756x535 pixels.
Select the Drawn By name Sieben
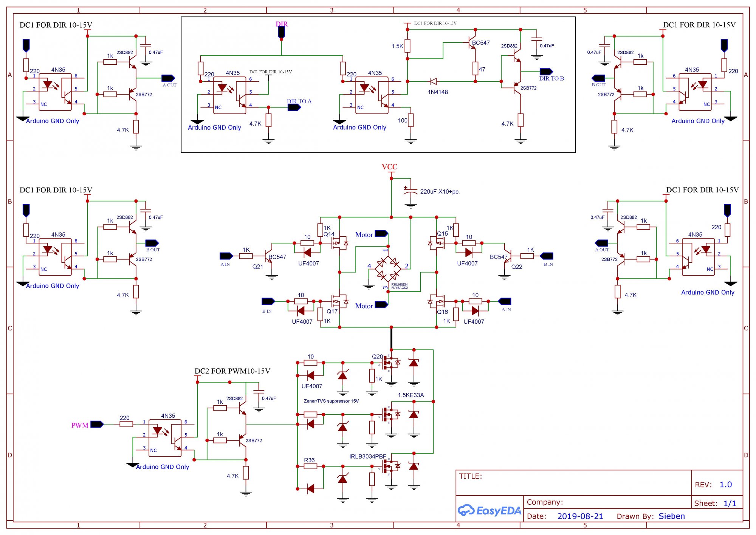[x=671, y=516]
